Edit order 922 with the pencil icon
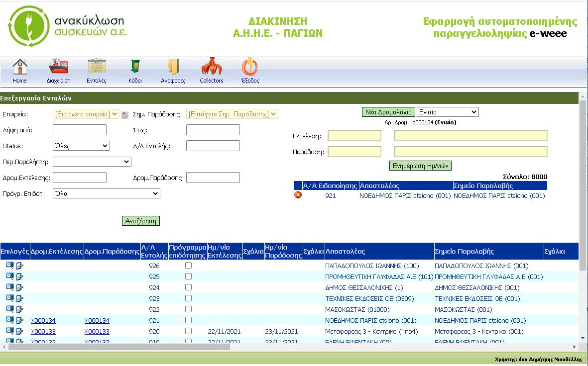588x366 pixels. (19, 309)
